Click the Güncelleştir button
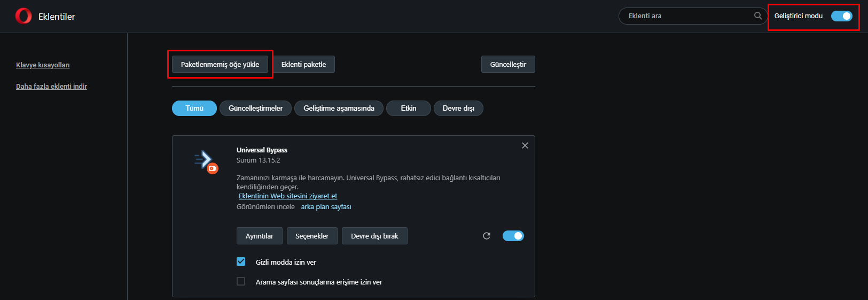868x300 pixels. pyautogui.click(x=508, y=64)
